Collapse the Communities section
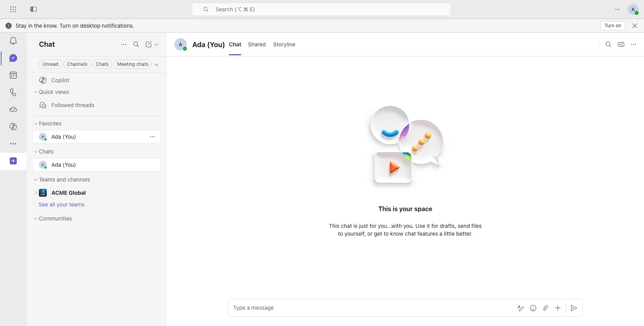Image resolution: width=644 pixels, height=326 pixels. [36, 219]
